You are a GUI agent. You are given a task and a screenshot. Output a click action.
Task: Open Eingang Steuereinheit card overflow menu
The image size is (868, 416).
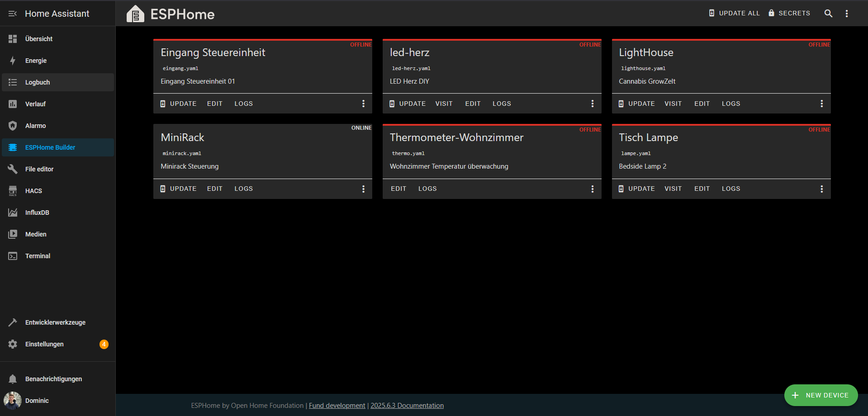tap(363, 104)
